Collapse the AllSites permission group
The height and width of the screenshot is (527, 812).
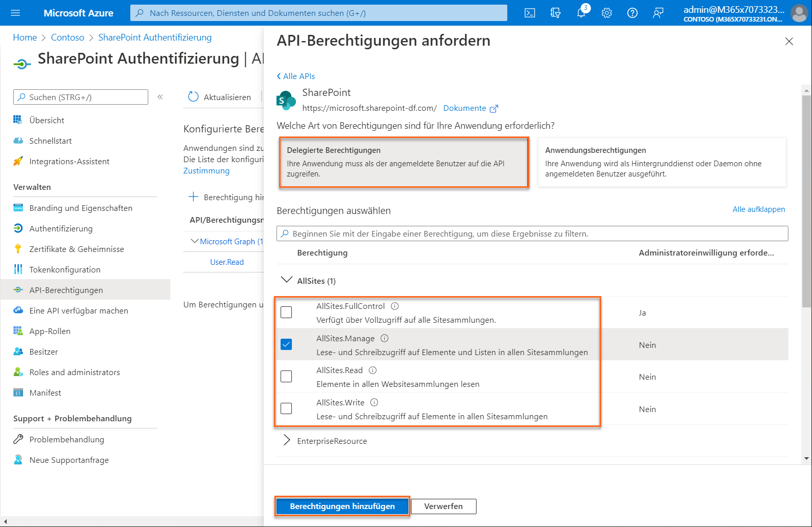pos(287,280)
